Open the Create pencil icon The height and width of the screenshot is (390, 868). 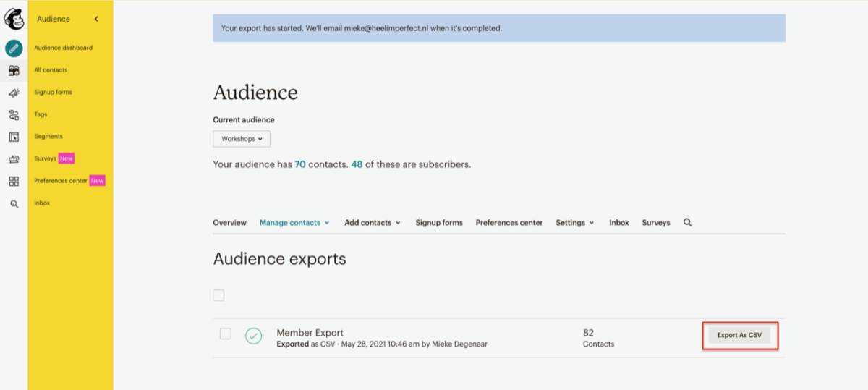[x=14, y=48]
